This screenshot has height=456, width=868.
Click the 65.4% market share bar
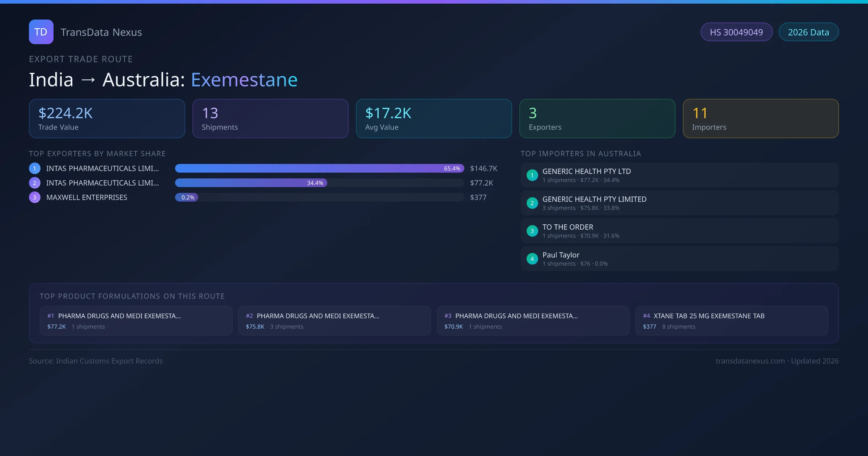point(319,168)
